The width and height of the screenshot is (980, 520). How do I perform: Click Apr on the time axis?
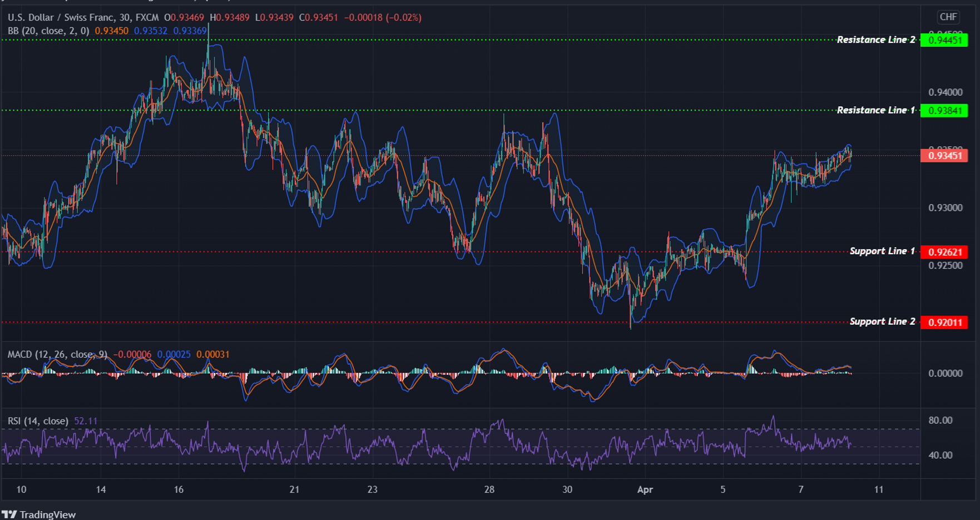[646, 491]
